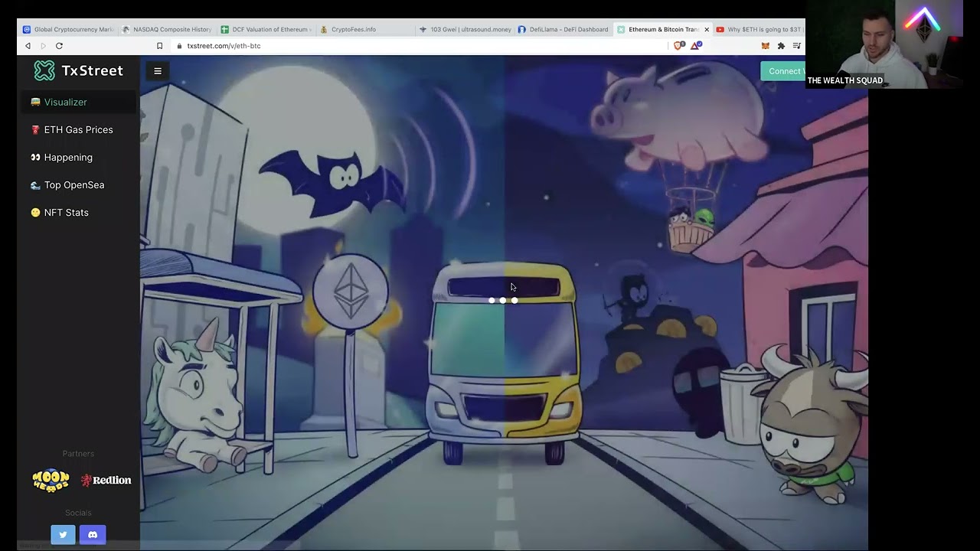Open the Twitter social button
This screenshot has width=980, height=551.
[63, 535]
